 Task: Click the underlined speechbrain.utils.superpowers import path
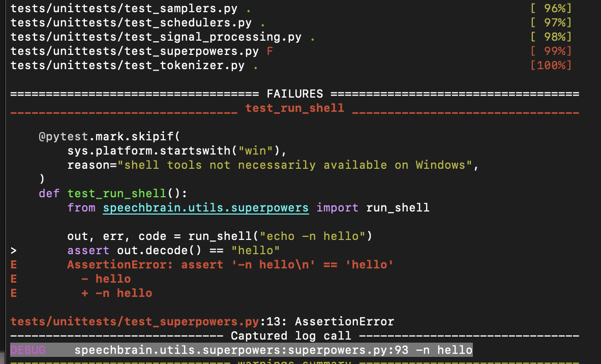tap(205, 207)
